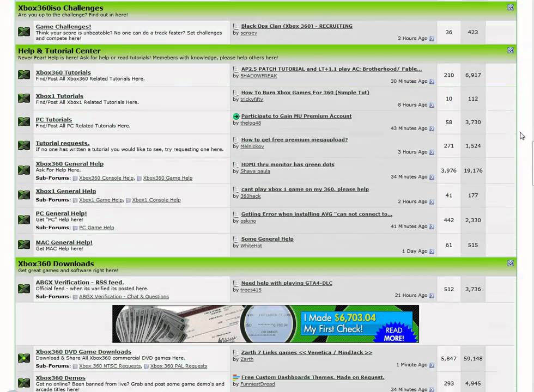Collapse the Xbox360iso Challenges category

[510, 8]
